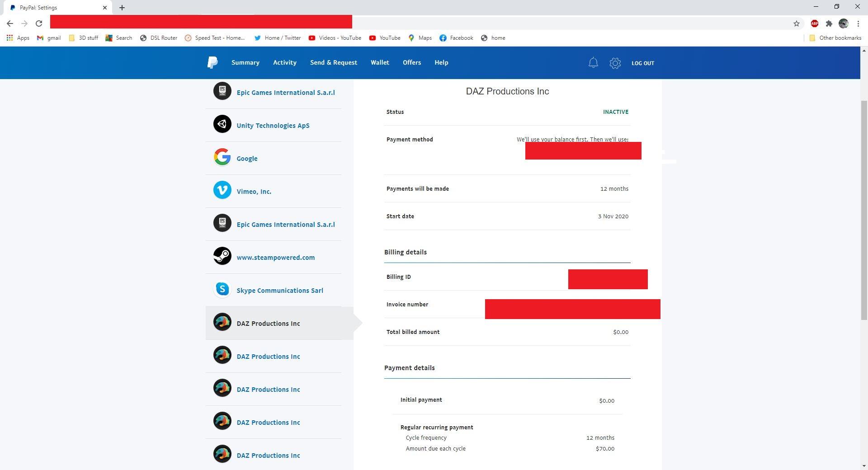Image resolution: width=868 pixels, height=470 pixels.
Task: Open the Facebook bookmark
Action: [x=456, y=38]
